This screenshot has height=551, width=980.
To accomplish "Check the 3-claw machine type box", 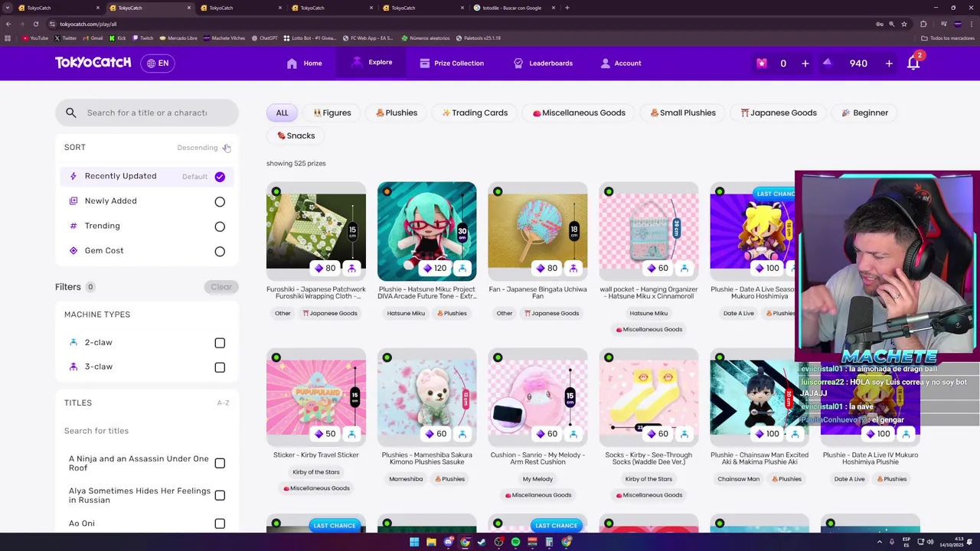I will click(220, 367).
